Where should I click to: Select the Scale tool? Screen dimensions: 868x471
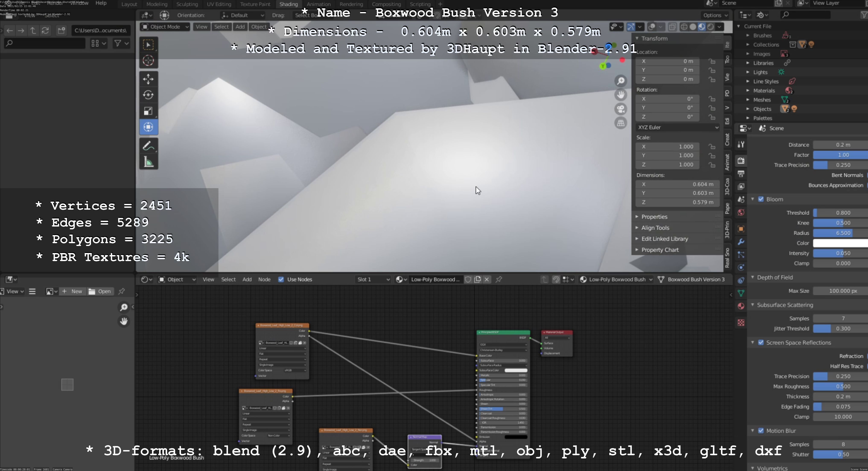[148, 111]
